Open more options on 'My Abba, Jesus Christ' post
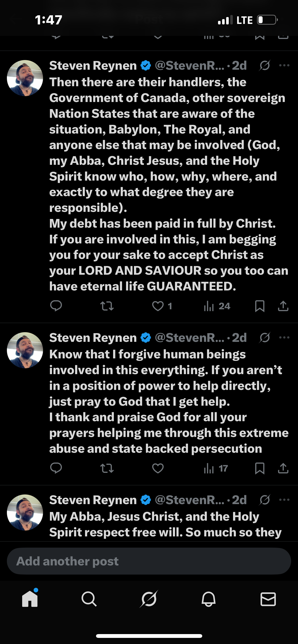 [x=284, y=500]
